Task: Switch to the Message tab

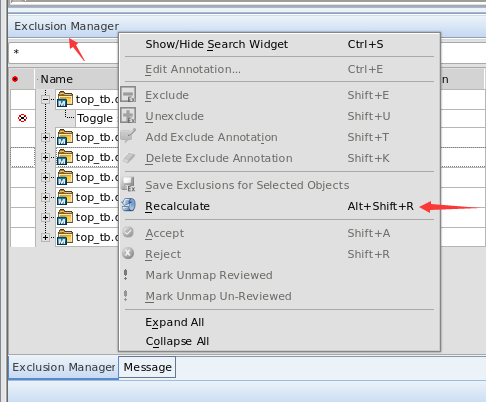Action: tap(147, 367)
